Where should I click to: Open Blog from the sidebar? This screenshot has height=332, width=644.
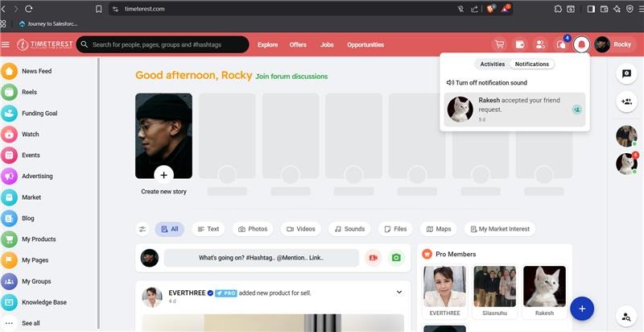click(x=27, y=218)
